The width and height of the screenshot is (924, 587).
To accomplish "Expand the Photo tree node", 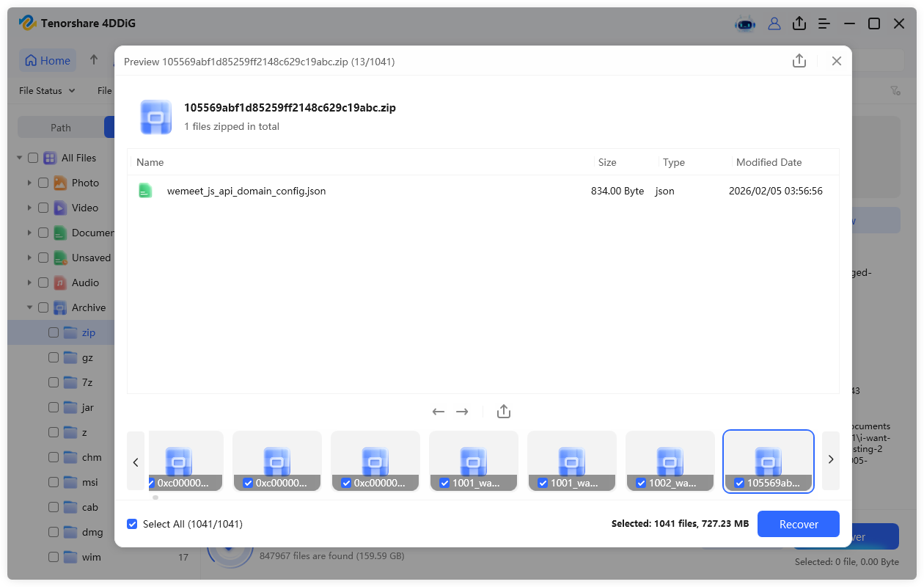I will click(29, 183).
